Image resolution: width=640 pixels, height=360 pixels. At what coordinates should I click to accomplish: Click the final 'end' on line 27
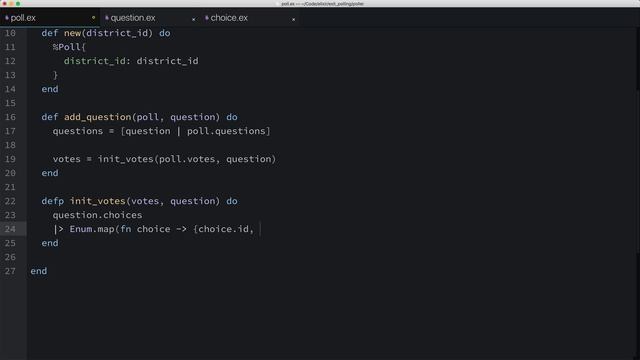pos(38,271)
